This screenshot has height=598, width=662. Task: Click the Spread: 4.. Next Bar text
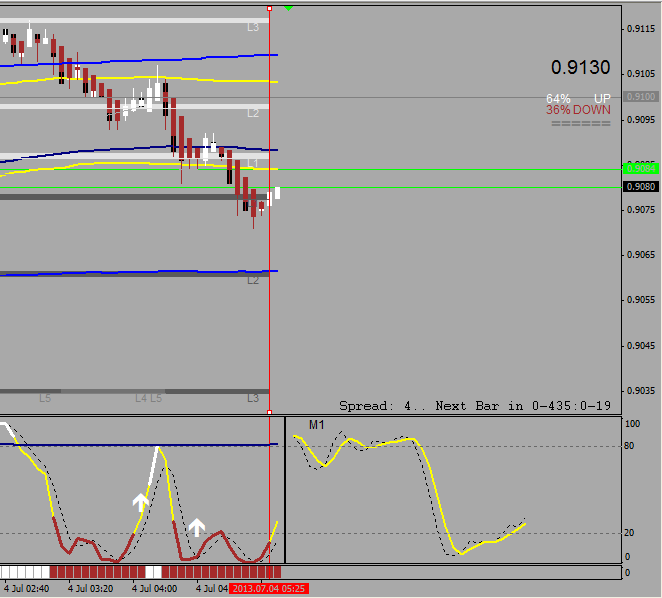click(x=475, y=406)
